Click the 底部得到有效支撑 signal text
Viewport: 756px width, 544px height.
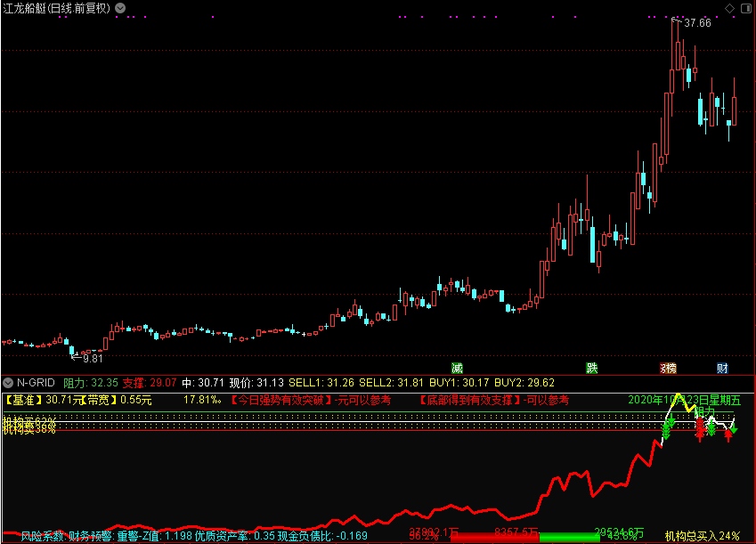click(471, 400)
